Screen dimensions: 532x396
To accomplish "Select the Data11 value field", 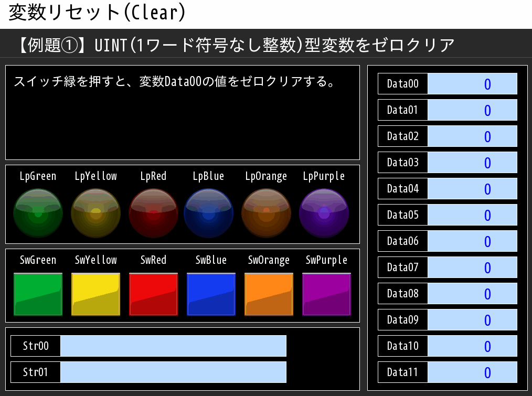I will (472, 372).
